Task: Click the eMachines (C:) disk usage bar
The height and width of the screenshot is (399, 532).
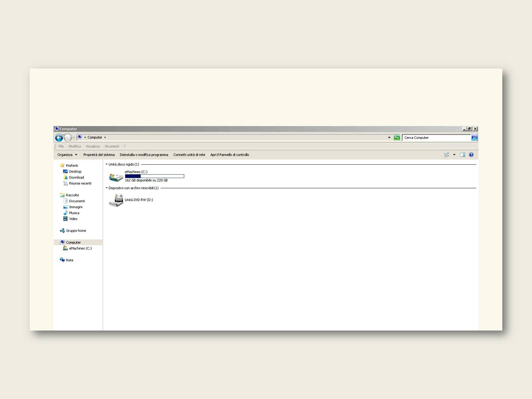Action: click(x=154, y=176)
